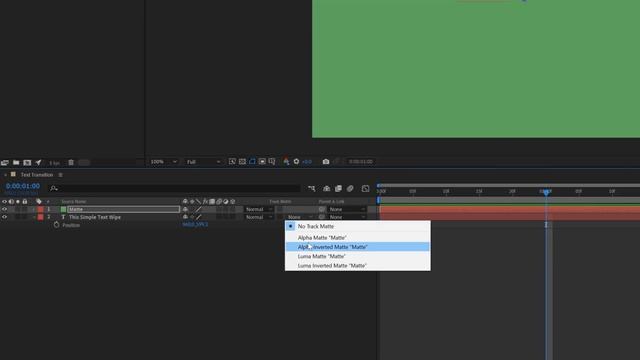Viewport: 640px width, 360px height.
Task: Choose Luma Inverted Matte "Matte"
Action: point(358,266)
